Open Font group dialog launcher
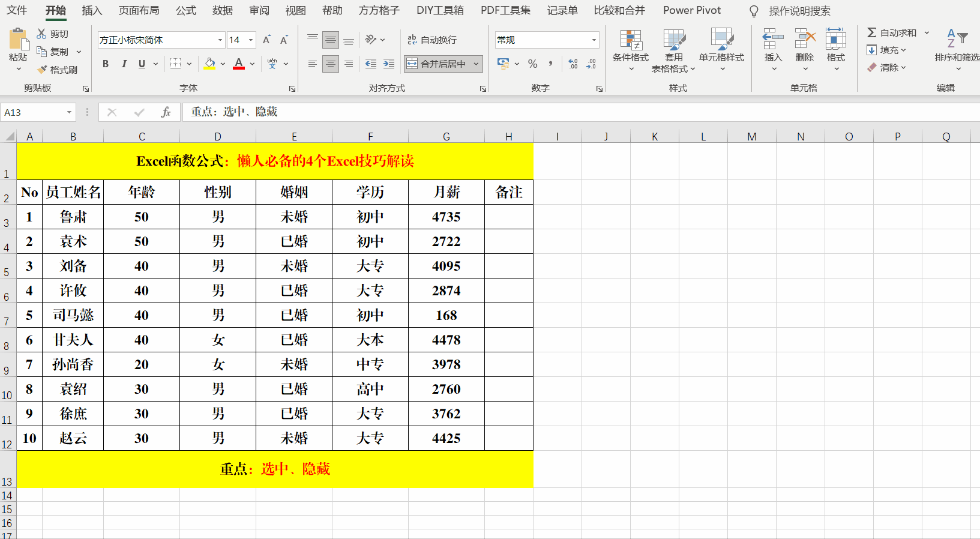Viewport: 980px width, 539px height. (x=292, y=89)
